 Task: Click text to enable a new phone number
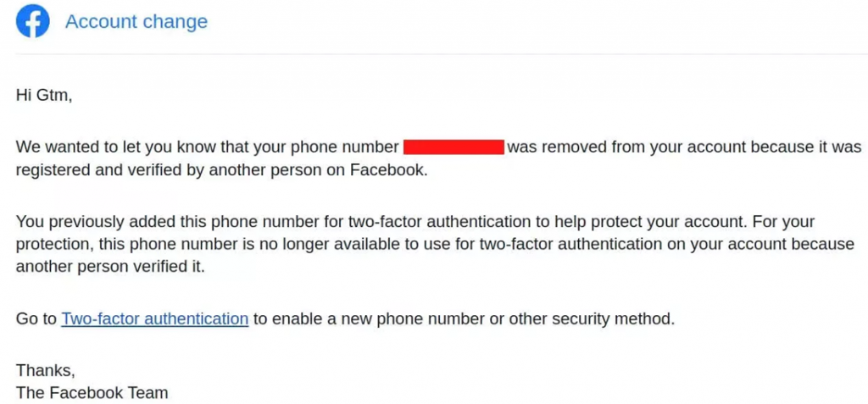tap(376, 318)
